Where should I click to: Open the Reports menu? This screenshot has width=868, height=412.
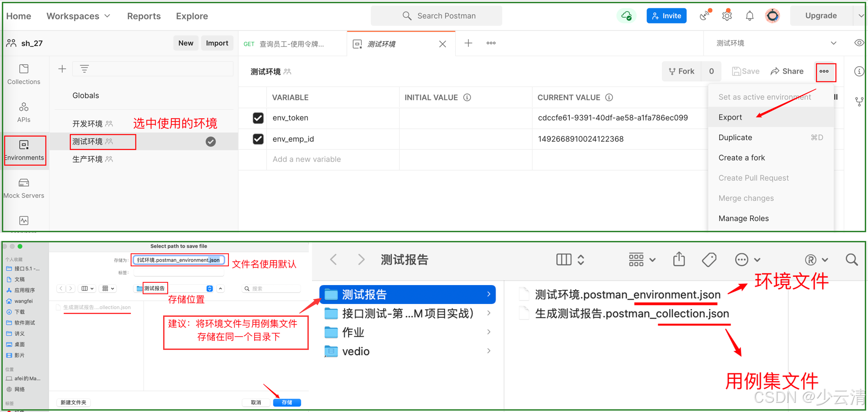144,16
